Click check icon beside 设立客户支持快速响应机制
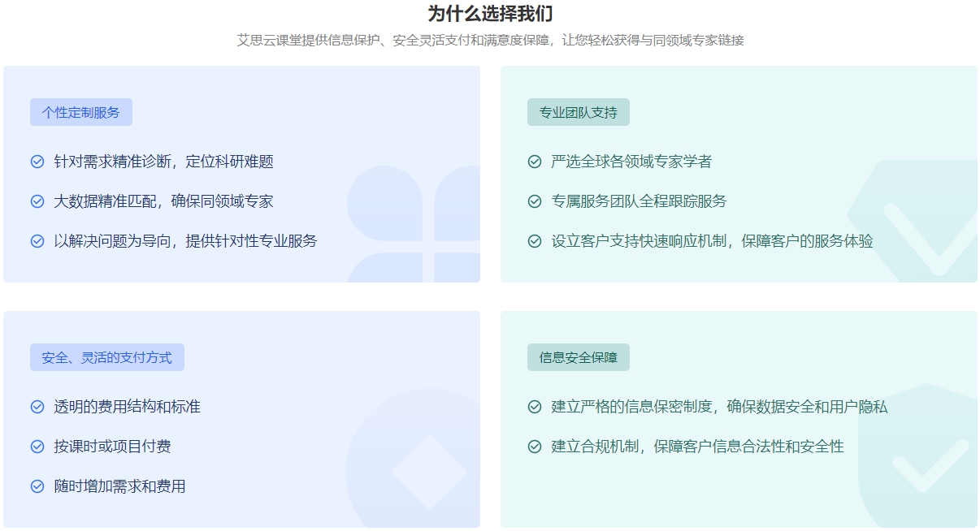The height and width of the screenshot is (531, 980). point(535,241)
